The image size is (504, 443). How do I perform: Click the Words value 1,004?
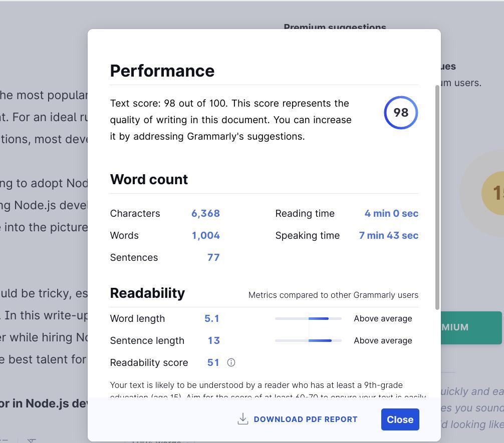click(x=206, y=235)
